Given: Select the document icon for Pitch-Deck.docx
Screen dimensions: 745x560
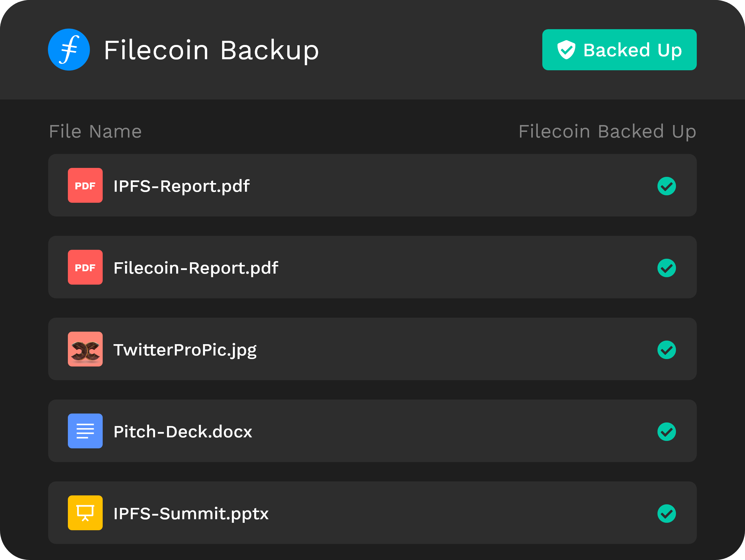Looking at the screenshot, I should tap(85, 431).
